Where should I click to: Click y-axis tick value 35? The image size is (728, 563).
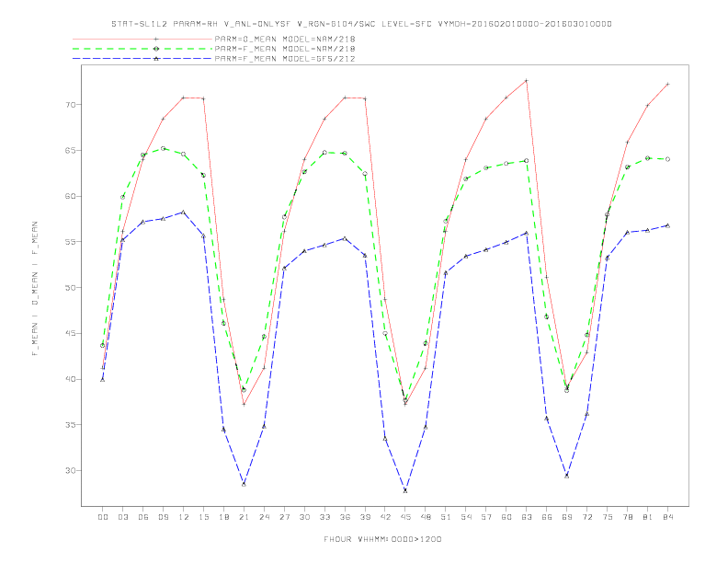(x=70, y=425)
